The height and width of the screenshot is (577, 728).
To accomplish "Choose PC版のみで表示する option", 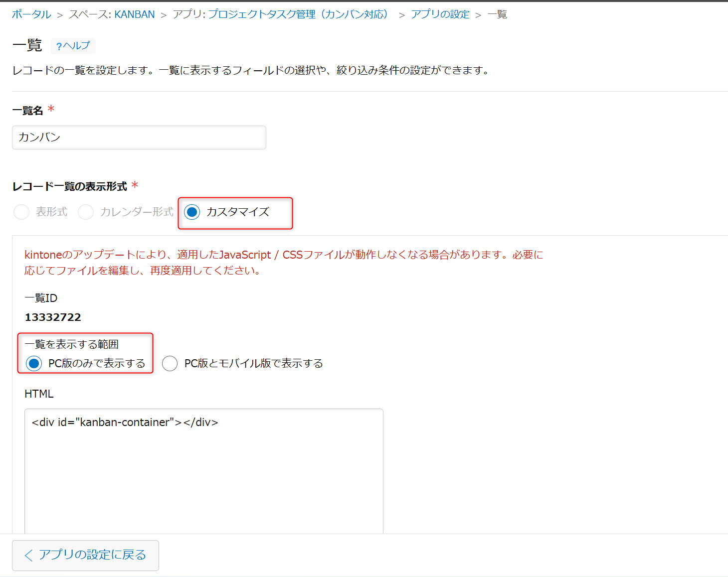I will [x=34, y=363].
